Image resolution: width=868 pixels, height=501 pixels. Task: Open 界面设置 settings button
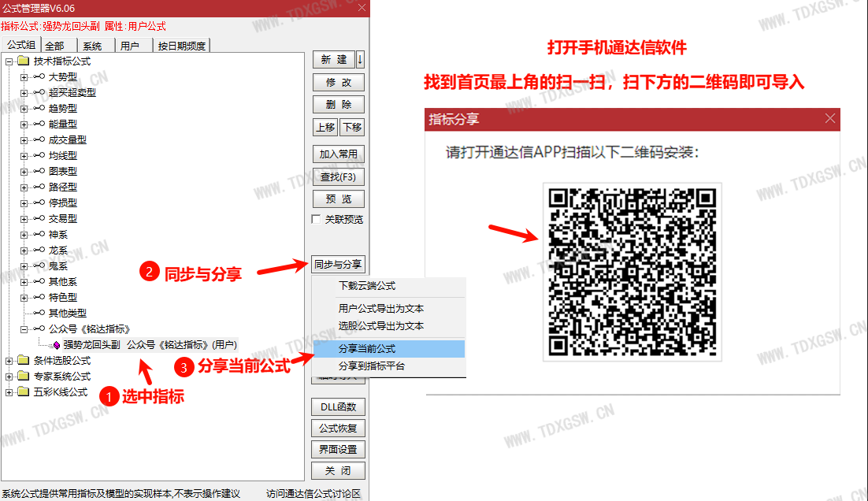click(x=338, y=450)
